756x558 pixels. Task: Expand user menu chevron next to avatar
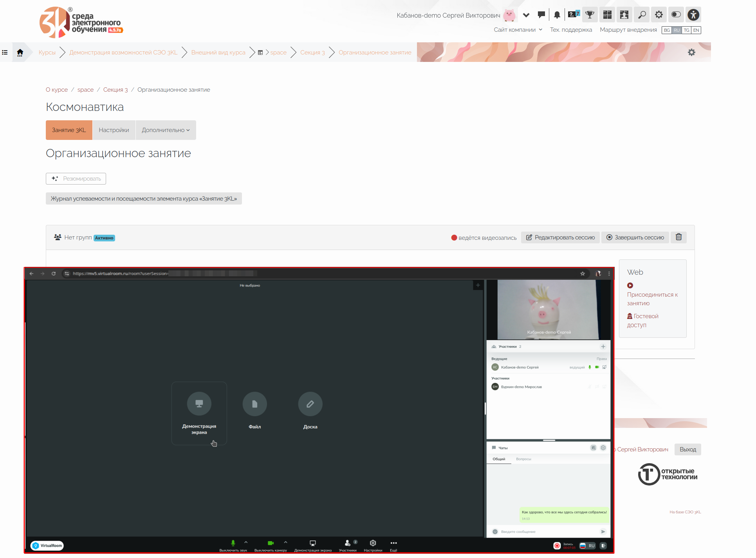click(526, 15)
